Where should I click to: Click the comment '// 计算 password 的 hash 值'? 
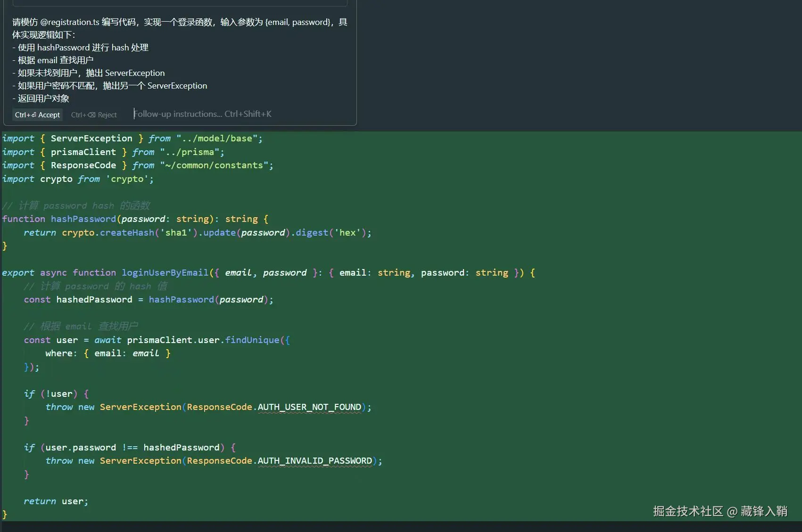coord(96,286)
